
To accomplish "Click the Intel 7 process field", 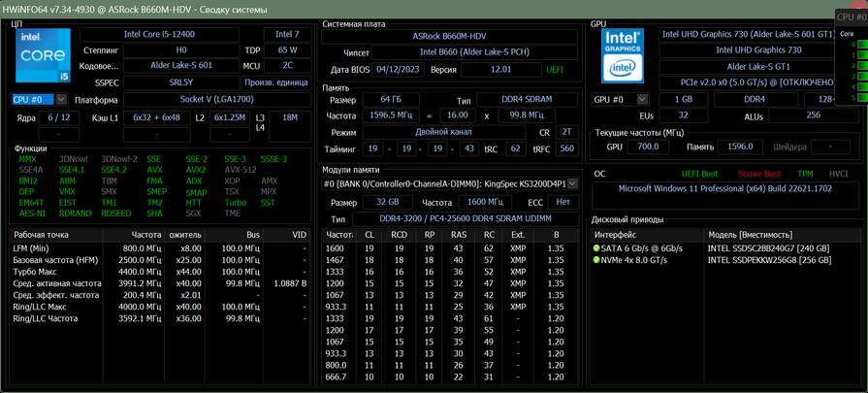I will coord(287,34).
